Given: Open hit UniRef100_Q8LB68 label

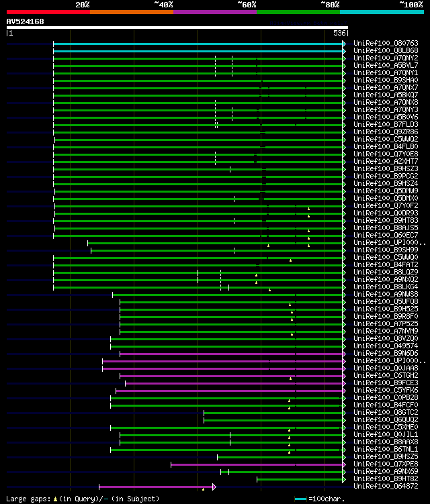Looking at the screenshot, I should pyautogui.click(x=386, y=50).
